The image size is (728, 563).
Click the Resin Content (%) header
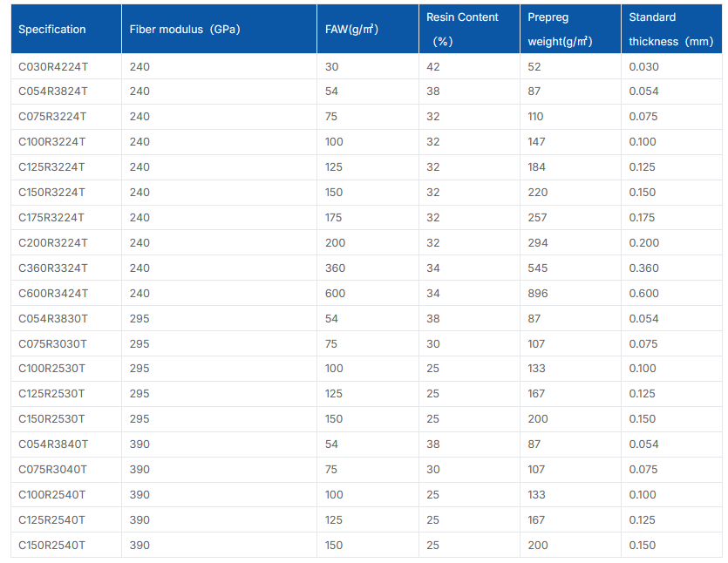point(462,30)
